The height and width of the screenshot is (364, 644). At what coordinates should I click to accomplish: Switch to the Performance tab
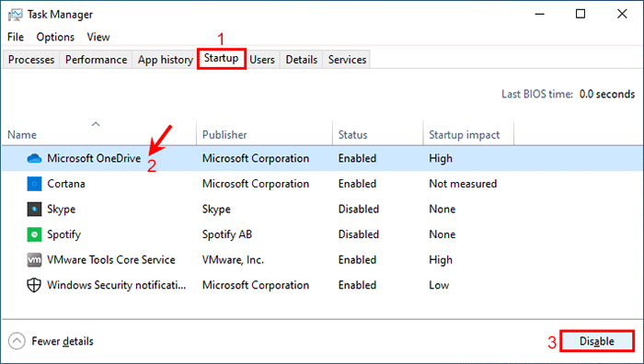(96, 60)
